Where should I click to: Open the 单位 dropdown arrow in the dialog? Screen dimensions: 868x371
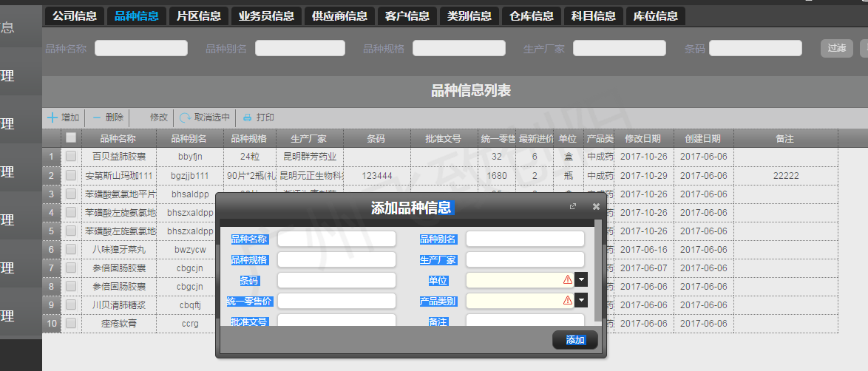coord(581,279)
